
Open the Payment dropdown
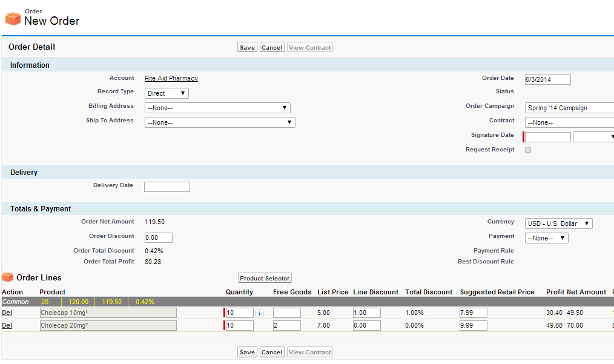point(546,238)
